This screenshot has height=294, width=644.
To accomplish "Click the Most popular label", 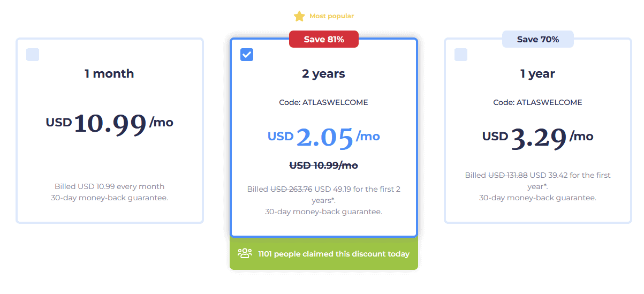I will [x=331, y=16].
